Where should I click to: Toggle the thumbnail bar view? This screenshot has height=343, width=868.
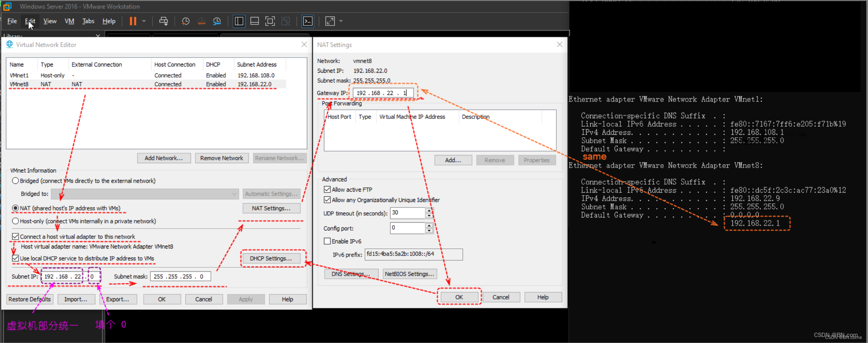coord(254,21)
